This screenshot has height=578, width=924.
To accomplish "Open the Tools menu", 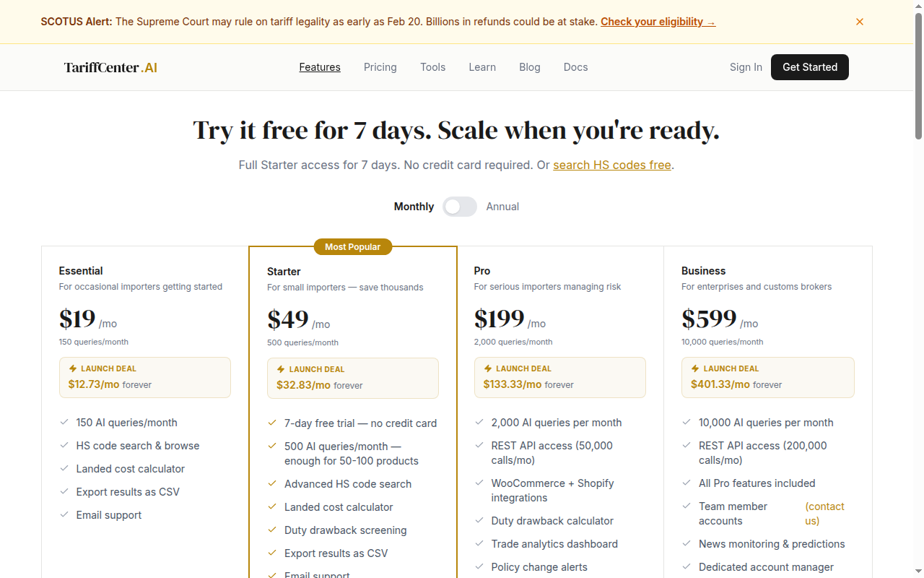I will pos(432,66).
